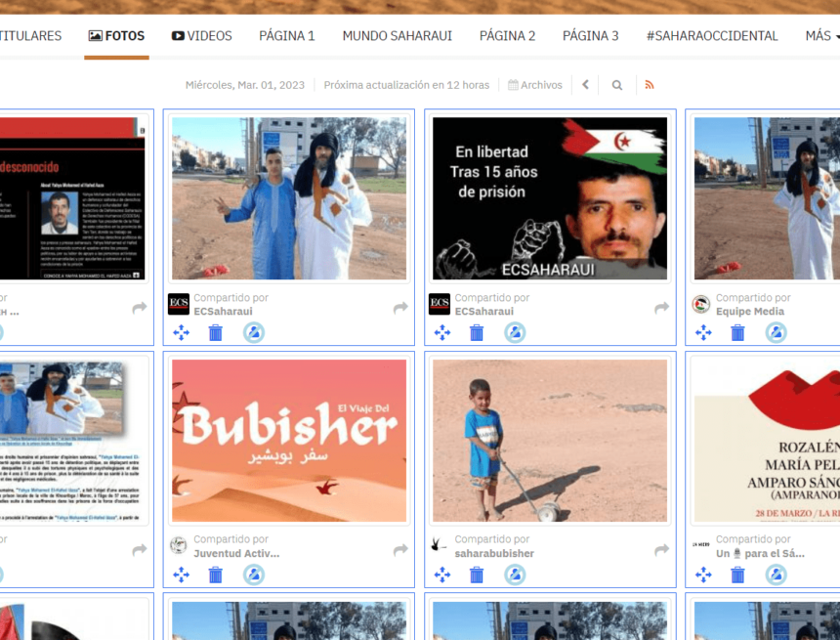This screenshot has height=640, width=840.
Task: Open 'En libertad Tras 15 años' image
Action: pyautogui.click(x=550, y=198)
